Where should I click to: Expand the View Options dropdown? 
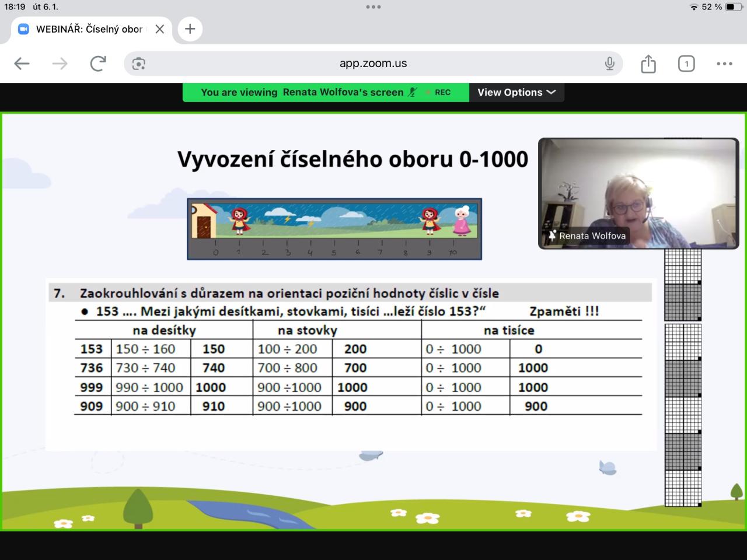[516, 92]
